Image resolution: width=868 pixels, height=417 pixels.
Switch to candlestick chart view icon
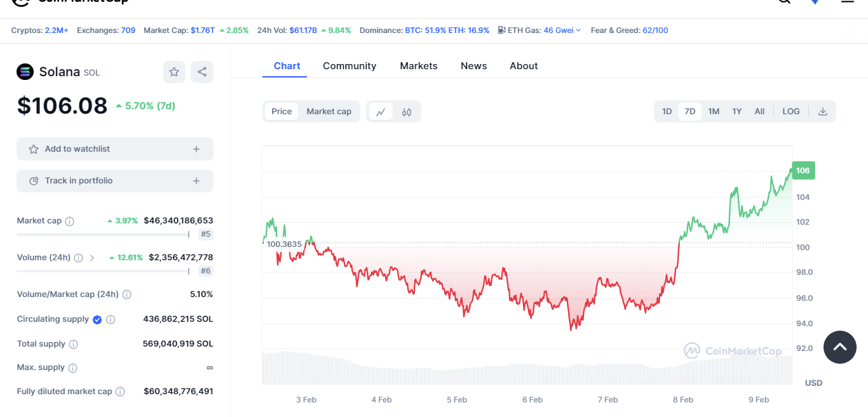[x=407, y=112]
